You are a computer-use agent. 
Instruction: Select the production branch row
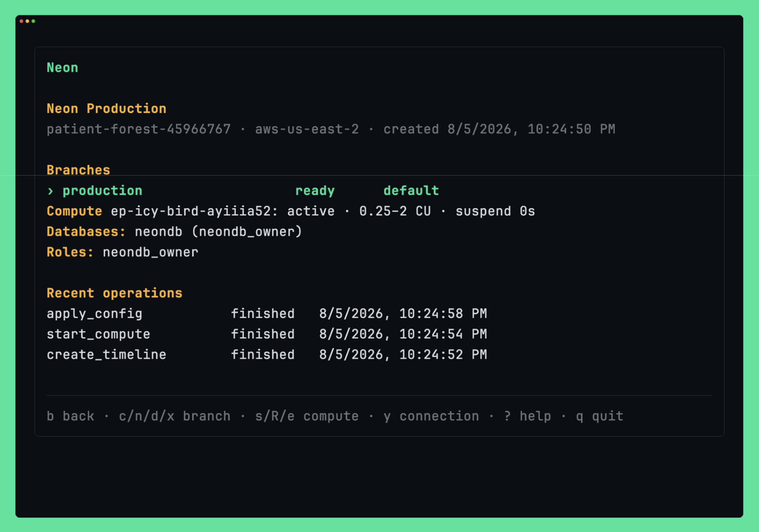[x=243, y=191]
